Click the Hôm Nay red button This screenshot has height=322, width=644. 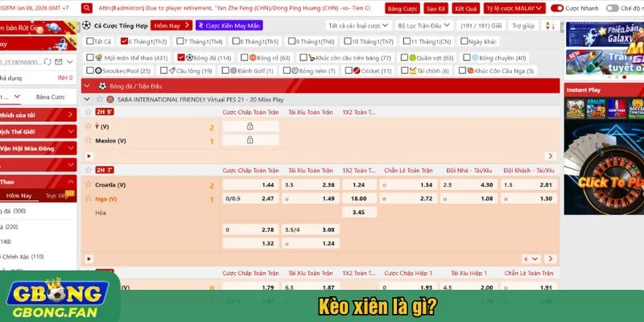coord(171,26)
